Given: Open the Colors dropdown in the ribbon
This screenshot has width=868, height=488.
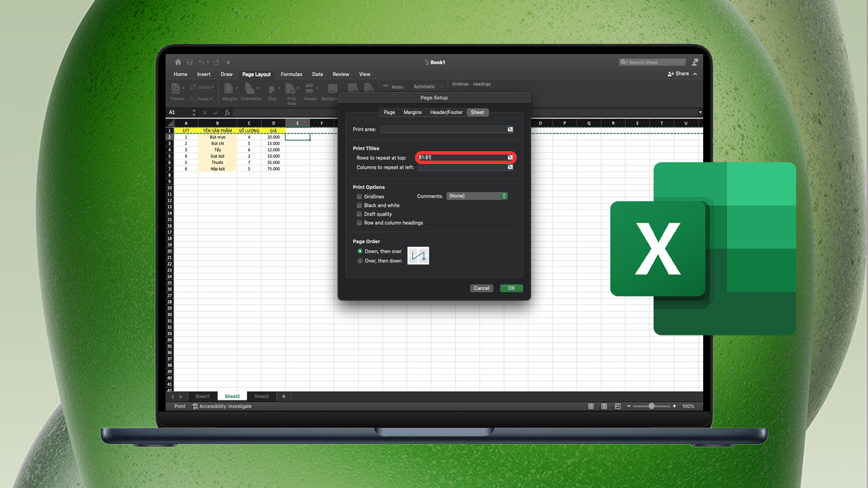Looking at the screenshot, I should coord(202,87).
